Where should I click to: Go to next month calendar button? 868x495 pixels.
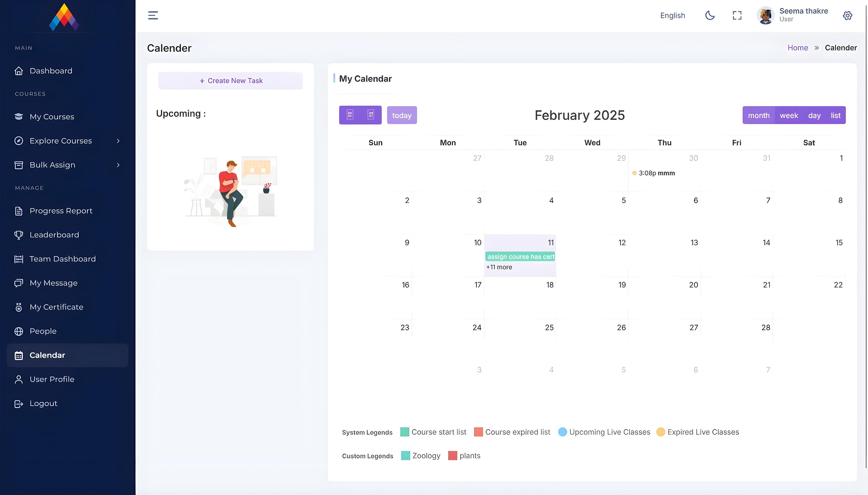371,115
